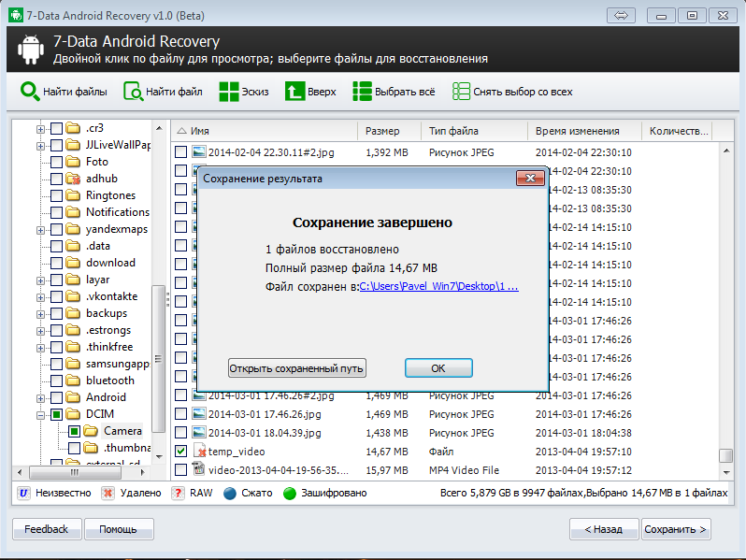Click the Неизвестно legend icon
The width and height of the screenshot is (746, 560).
23,493
